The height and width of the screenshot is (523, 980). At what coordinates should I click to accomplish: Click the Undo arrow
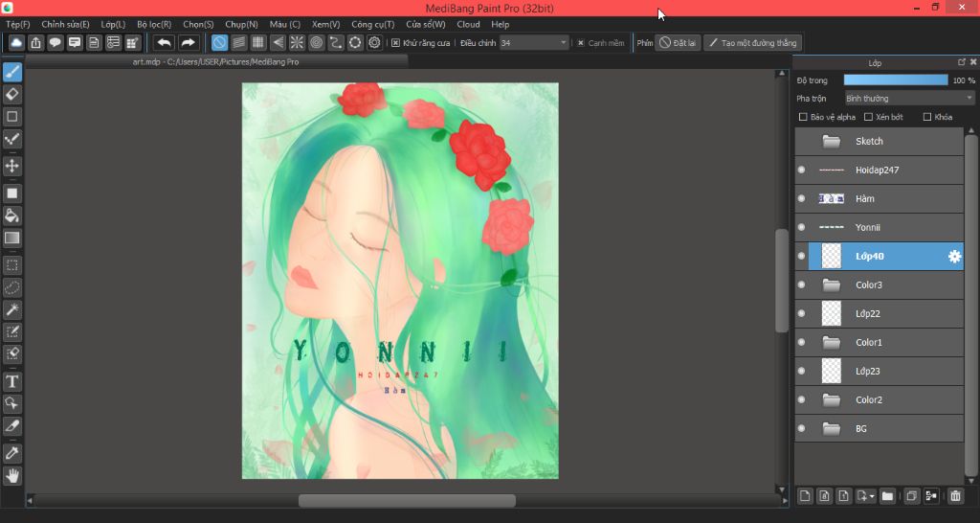pyautogui.click(x=165, y=42)
